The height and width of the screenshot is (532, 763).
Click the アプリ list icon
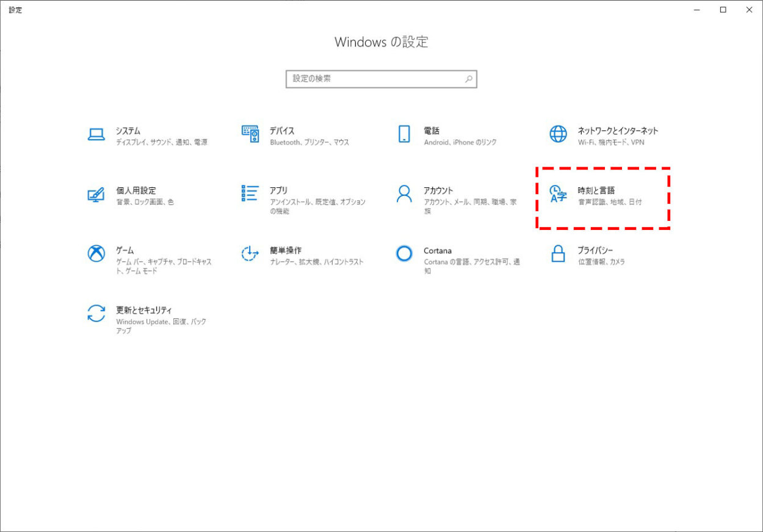point(250,193)
